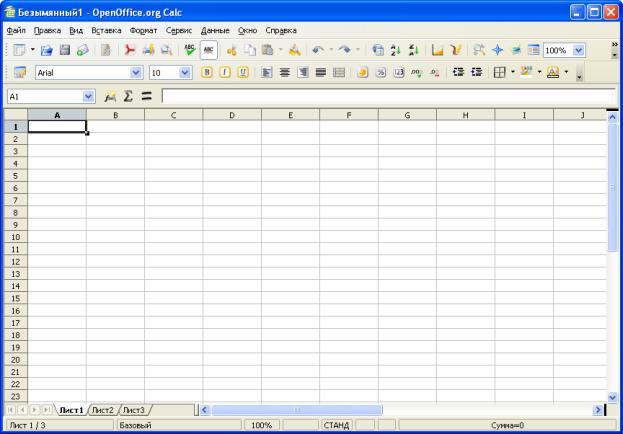This screenshot has width=623, height=434.
Task: Click the Sum sigma button
Action: coord(128,96)
